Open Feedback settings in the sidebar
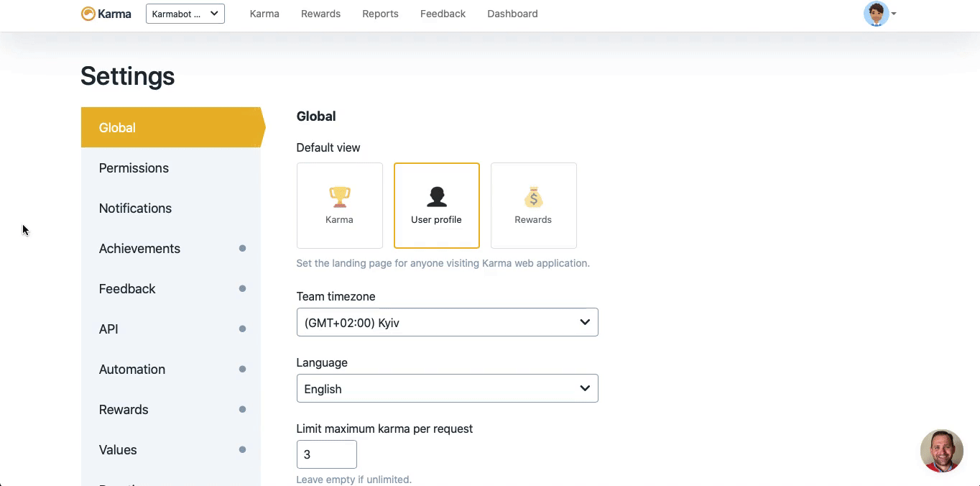The width and height of the screenshot is (980, 486). tap(171, 288)
